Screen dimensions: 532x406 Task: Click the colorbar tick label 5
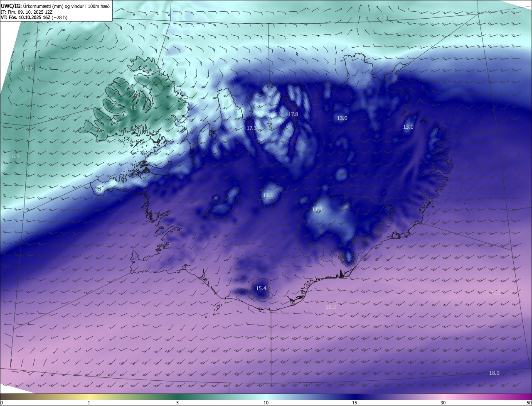(x=177, y=403)
